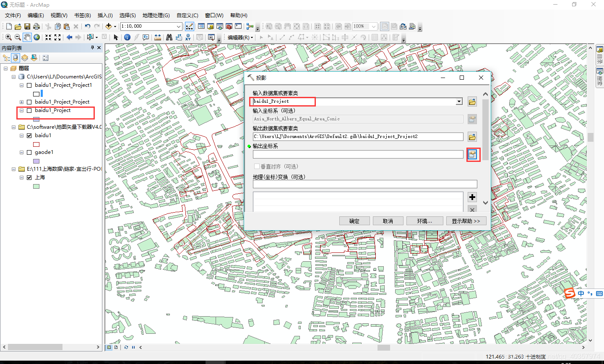The image size is (604, 364).
Task: Collapse the C:\Users\LJ\Documents geodatabase node
Action: pos(13,77)
